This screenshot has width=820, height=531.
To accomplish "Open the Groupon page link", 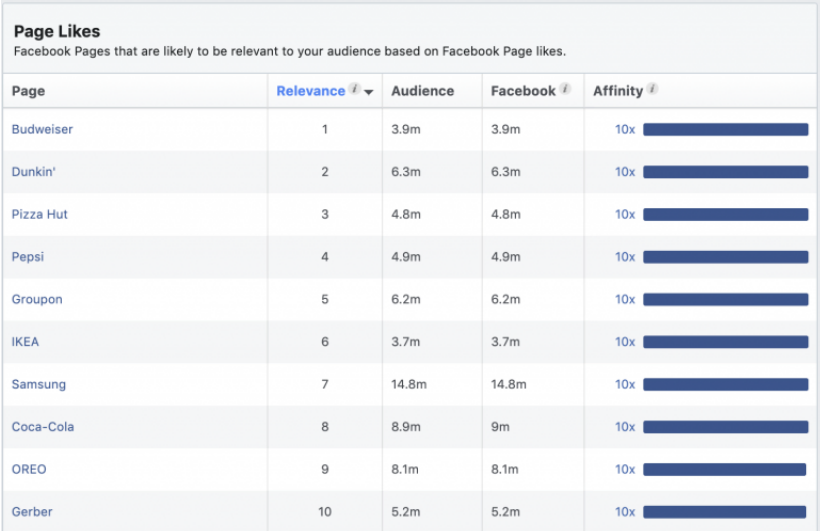I will (37, 299).
